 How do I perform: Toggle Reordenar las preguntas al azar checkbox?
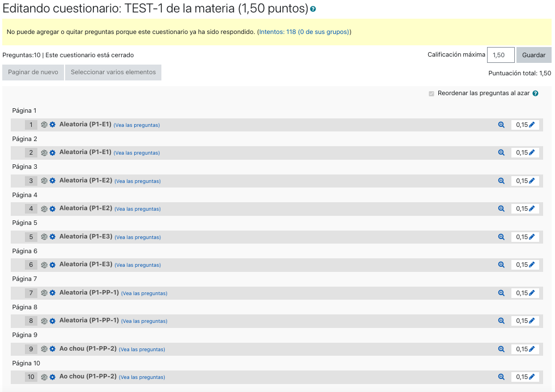click(x=431, y=94)
